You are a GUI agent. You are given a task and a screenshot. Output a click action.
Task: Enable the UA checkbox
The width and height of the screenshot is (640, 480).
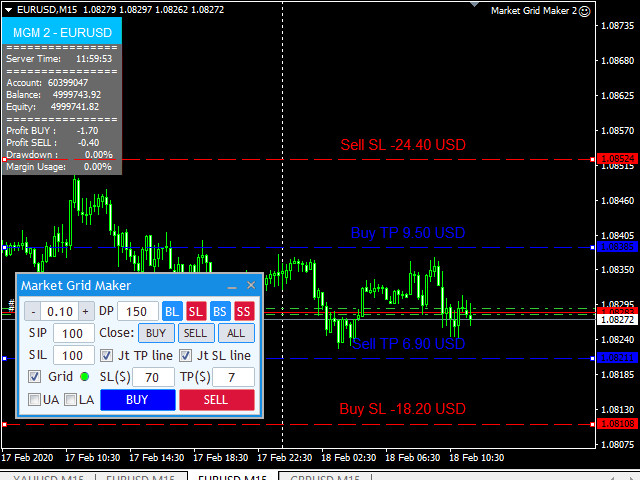point(34,399)
